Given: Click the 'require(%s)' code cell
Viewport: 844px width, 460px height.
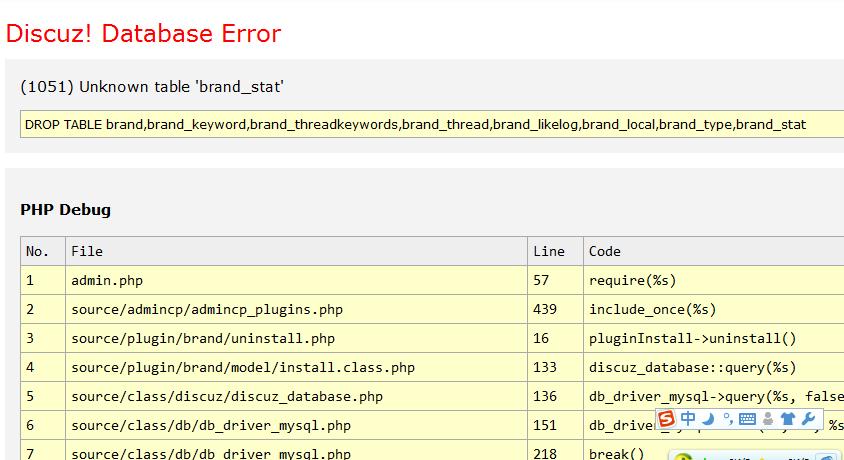Looking at the screenshot, I should click(714, 280).
